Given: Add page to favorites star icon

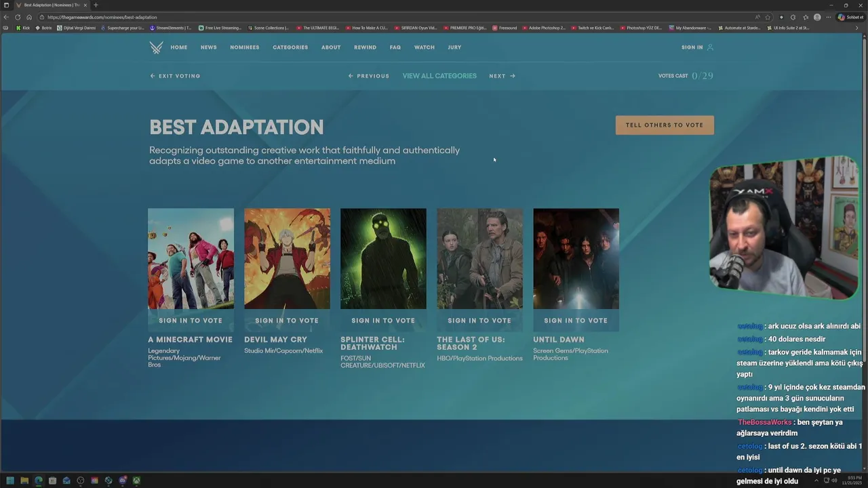Looking at the screenshot, I should pyautogui.click(x=768, y=17).
